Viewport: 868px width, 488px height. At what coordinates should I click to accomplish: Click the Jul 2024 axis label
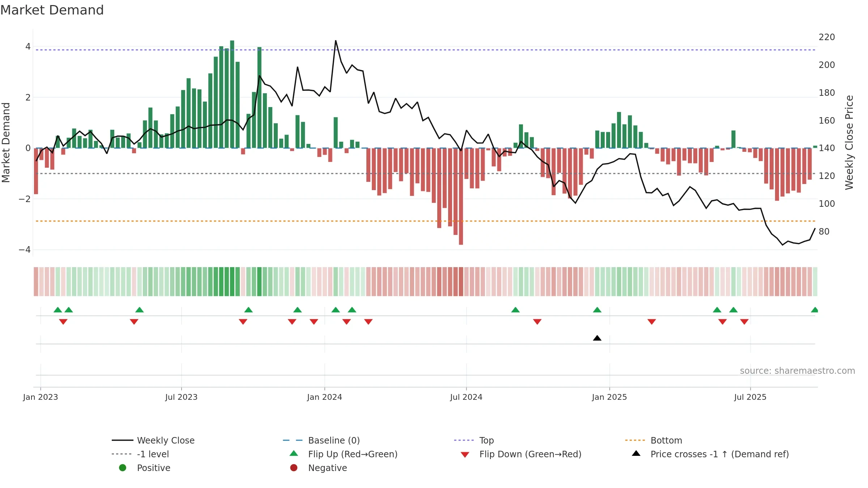pyautogui.click(x=466, y=397)
